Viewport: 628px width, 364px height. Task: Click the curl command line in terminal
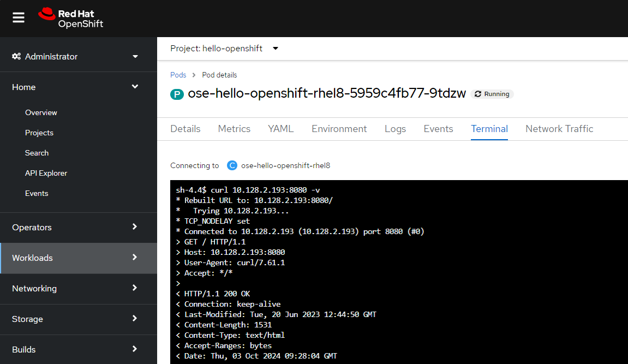click(x=248, y=190)
